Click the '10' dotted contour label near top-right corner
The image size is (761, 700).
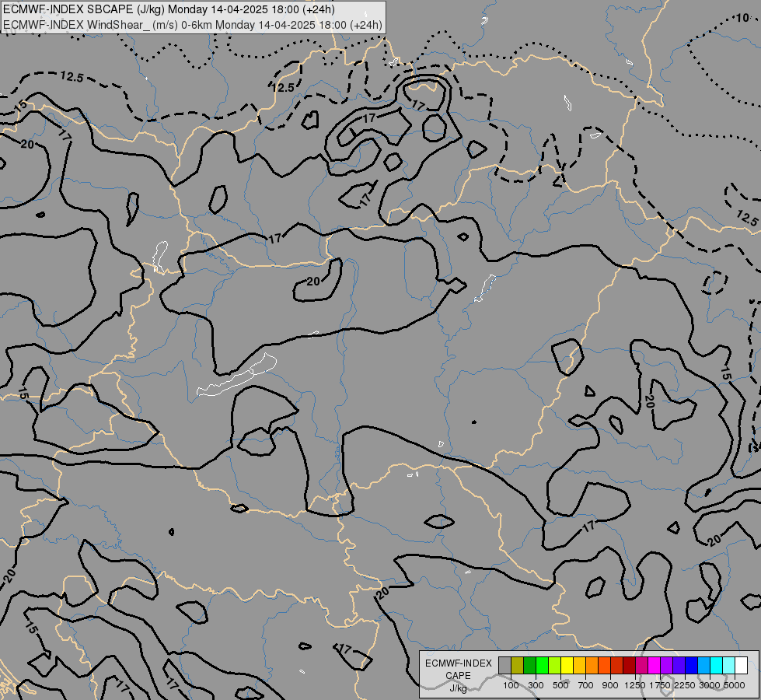click(742, 18)
